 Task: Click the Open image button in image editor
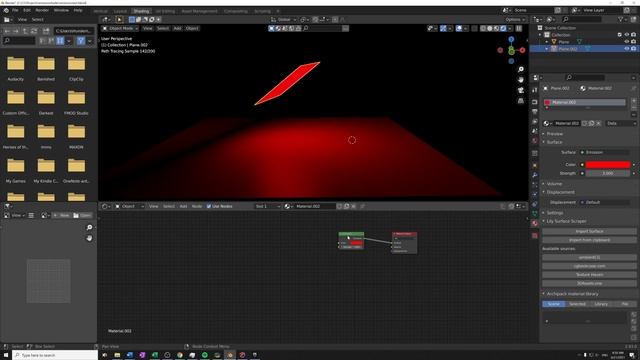point(82,215)
